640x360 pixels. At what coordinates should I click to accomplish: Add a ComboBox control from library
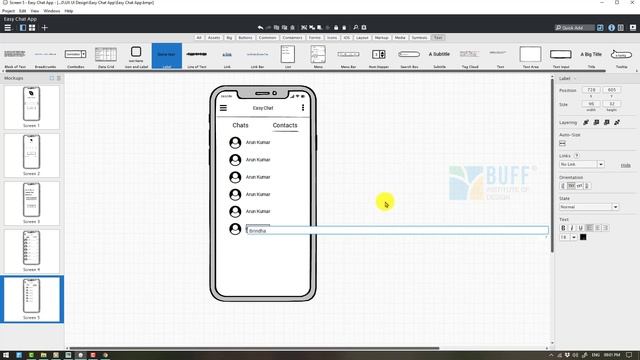pos(76,57)
